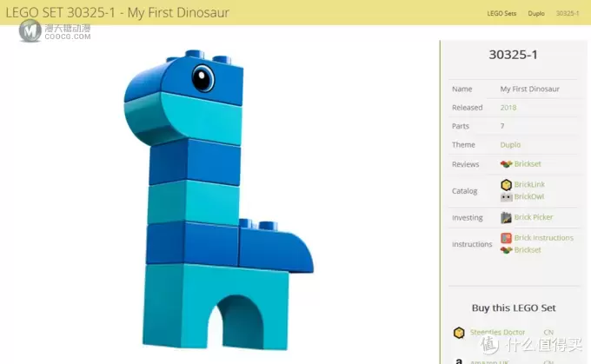Open the LEGO Sets breadcrumb link

501,13
